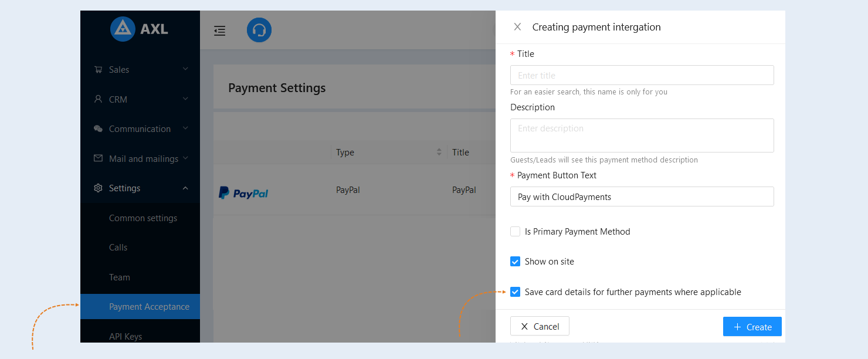Click the Settings gear icon
This screenshot has width=868, height=359.
click(x=98, y=188)
